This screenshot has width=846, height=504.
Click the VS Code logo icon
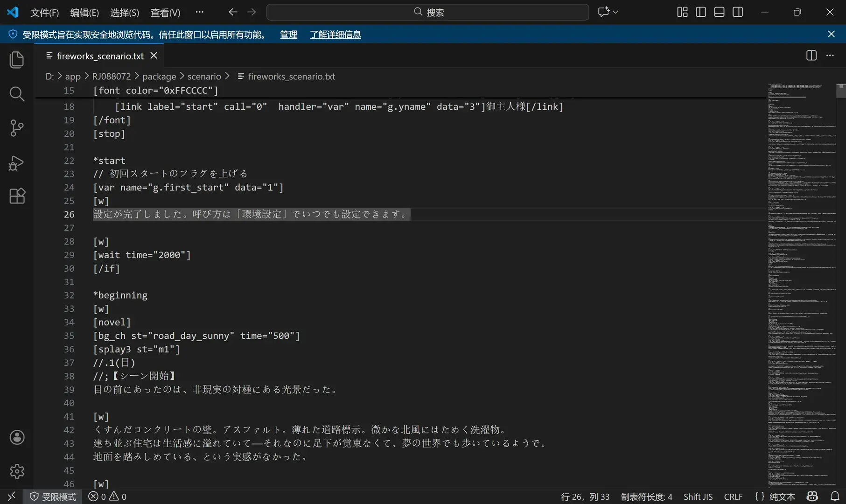coord(13,12)
